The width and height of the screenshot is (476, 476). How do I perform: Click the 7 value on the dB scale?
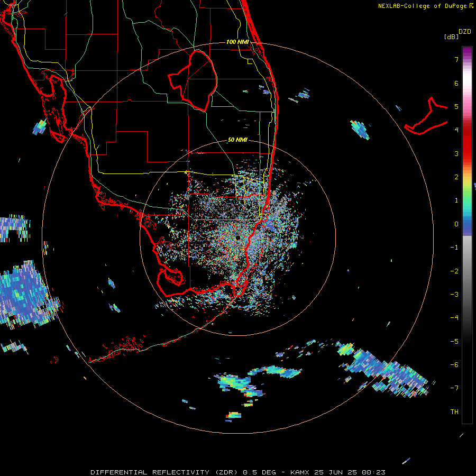456,59
